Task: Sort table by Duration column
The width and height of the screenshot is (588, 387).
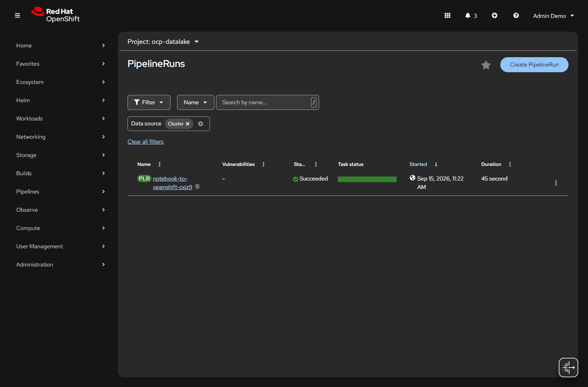Action: [496, 164]
